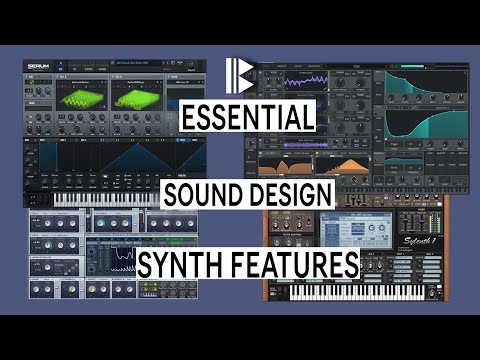This screenshot has width=480, height=360.
Task: Select the ENV 2 tab in Serum
Action: pyautogui.click(x=63, y=140)
